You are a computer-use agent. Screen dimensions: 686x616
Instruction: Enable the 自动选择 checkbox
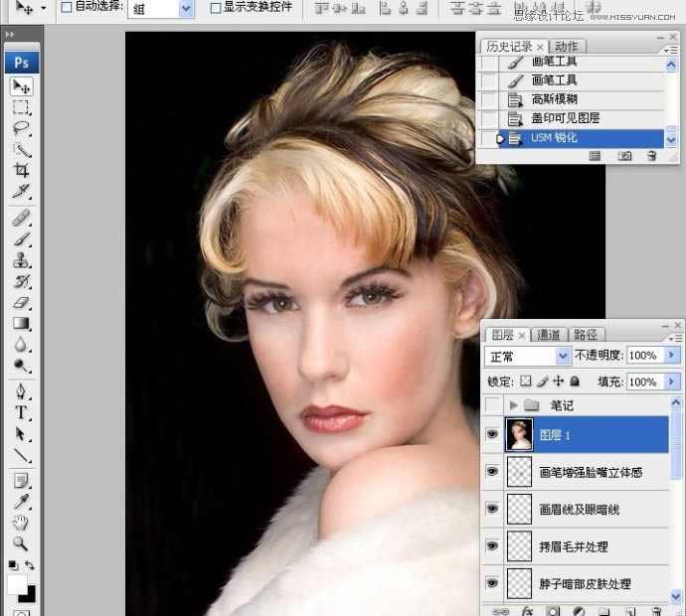[66, 7]
